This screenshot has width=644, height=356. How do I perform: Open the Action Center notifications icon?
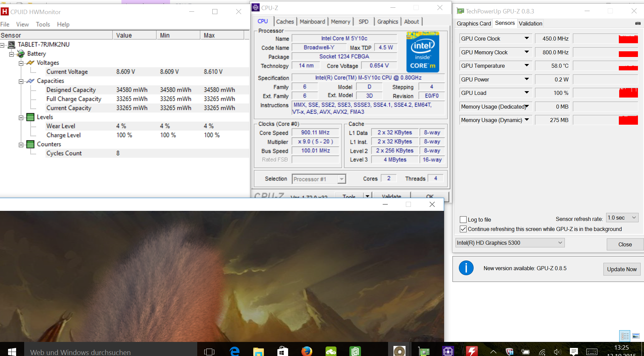coord(574,352)
